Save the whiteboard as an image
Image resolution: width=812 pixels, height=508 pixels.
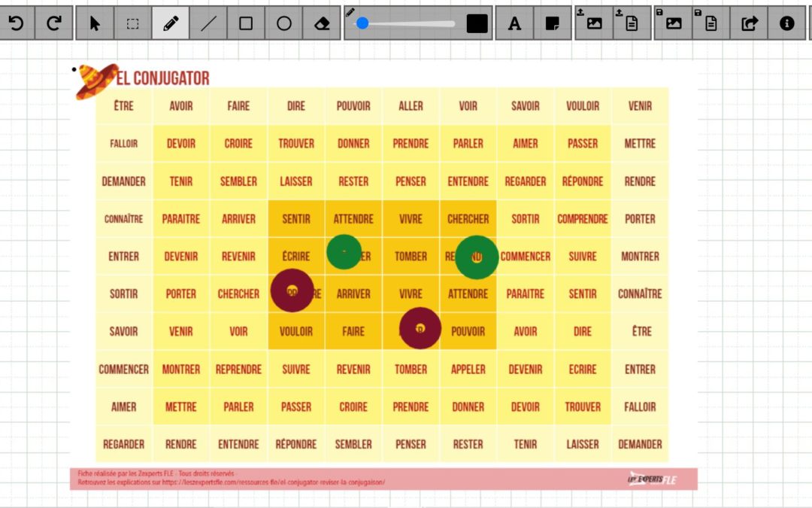coord(673,23)
